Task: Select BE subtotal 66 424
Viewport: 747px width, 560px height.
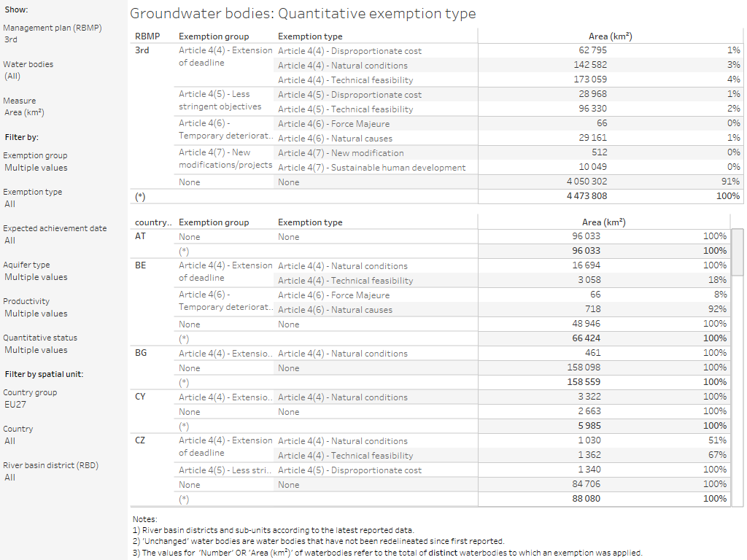Action: 586,338
